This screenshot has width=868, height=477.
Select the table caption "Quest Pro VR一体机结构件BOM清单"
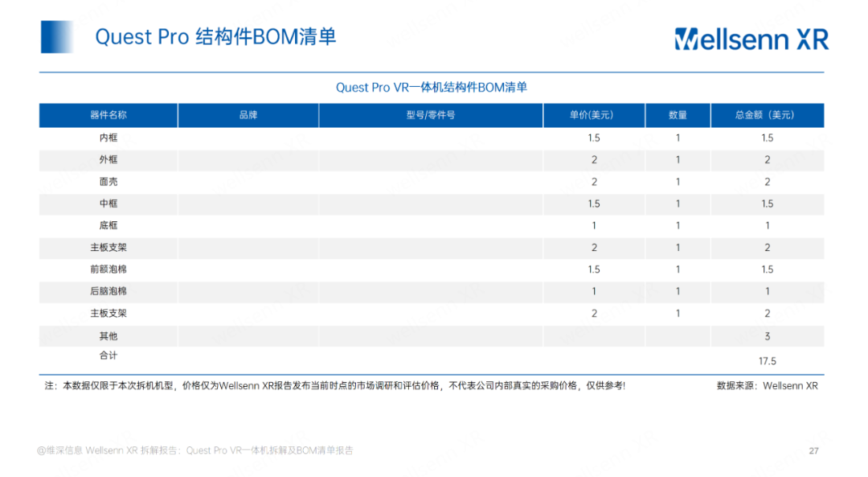(x=432, y=88)
